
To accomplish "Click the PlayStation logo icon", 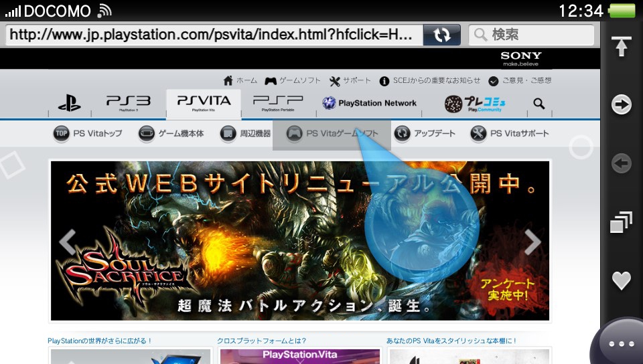I will 69,104.
